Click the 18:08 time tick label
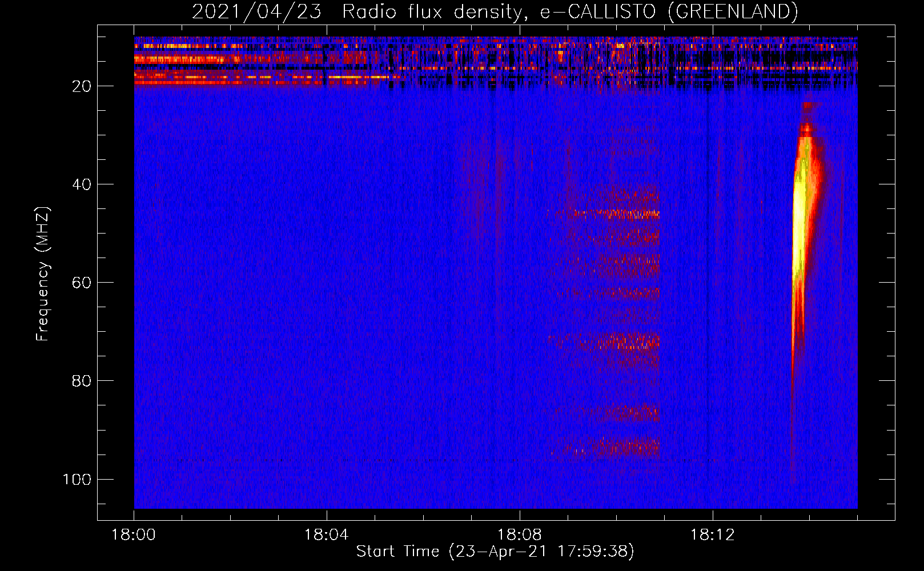Image resolution: width=924 pixels, height=571 pixels. coord(519,535)
